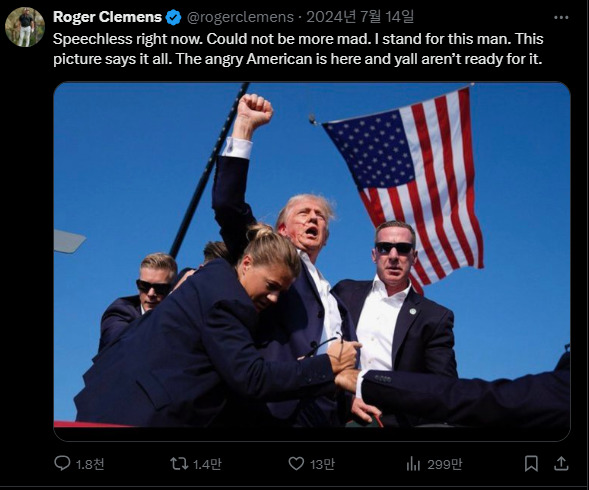Click the 2024년 7월 14일 post date
The image size is (589, 490).
pos(360,17)
